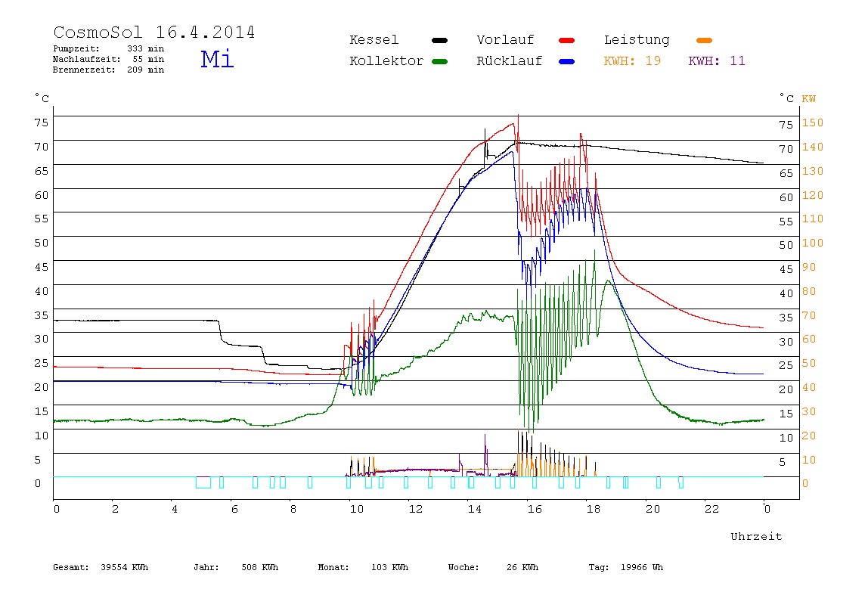The width and height of the screenshot is (868, 614).
Task: Select the red Vorlauf legend swatch
Action: pos(567,40)
